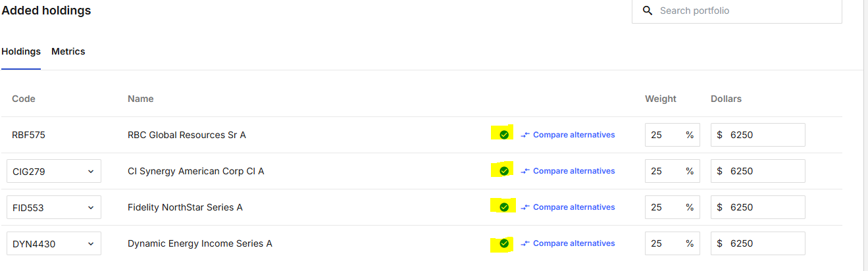The image size is (868, 271).
Task: Click the magnifier icon in Search portfolio
Action: (648, 11)
